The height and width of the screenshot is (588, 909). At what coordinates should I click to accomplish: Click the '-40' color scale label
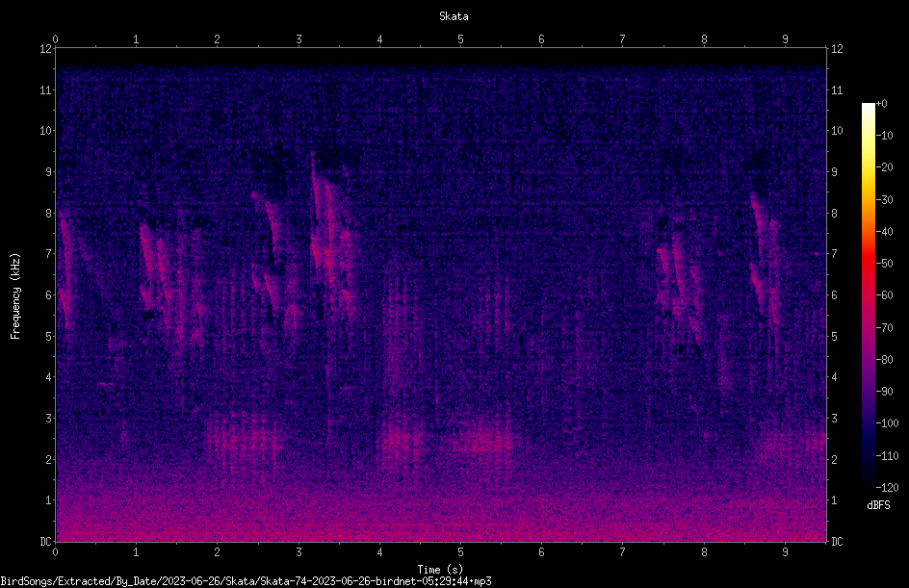(884, 232)
